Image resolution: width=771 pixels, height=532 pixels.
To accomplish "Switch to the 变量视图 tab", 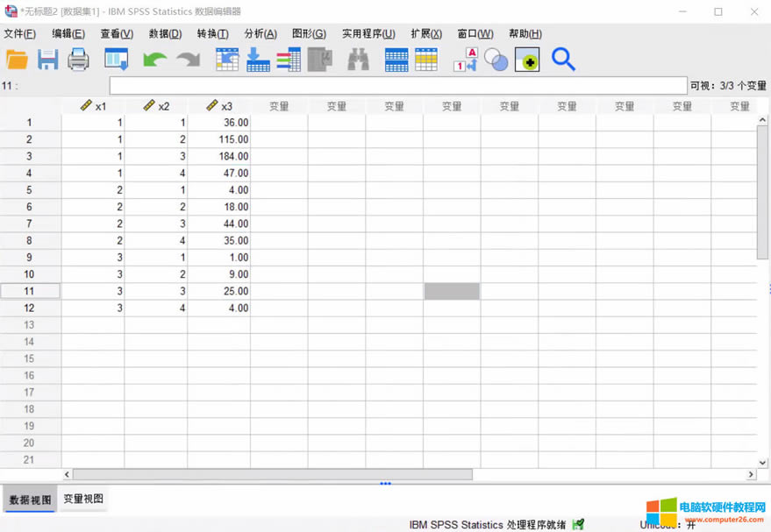I will 83,500.
